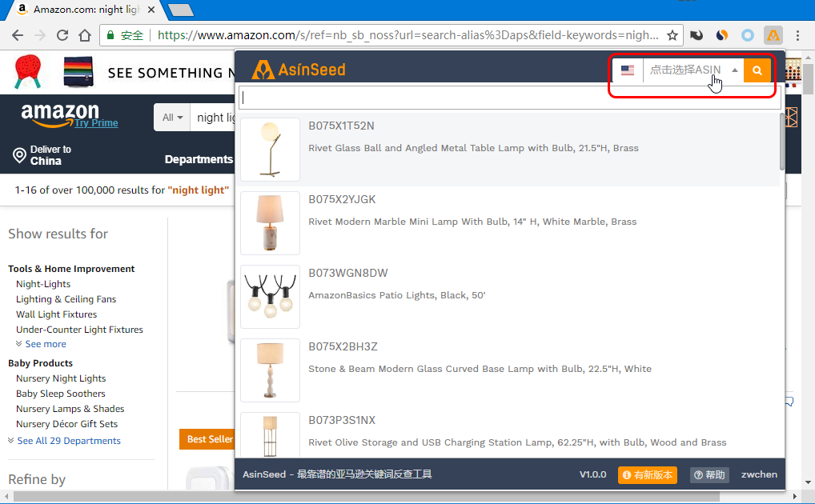This screenshot has height=504, width=815.
Task: Click the blue circle extension icon
Action: coord(748,35)
